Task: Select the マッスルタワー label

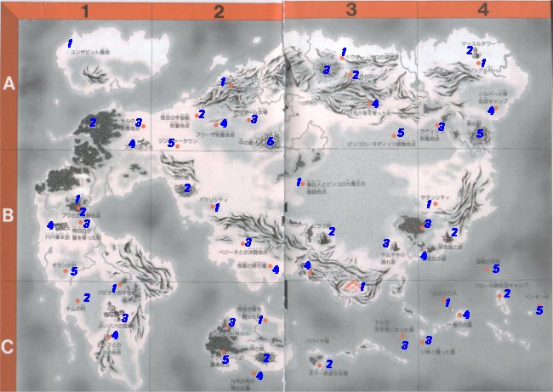Action: point(478,43)
